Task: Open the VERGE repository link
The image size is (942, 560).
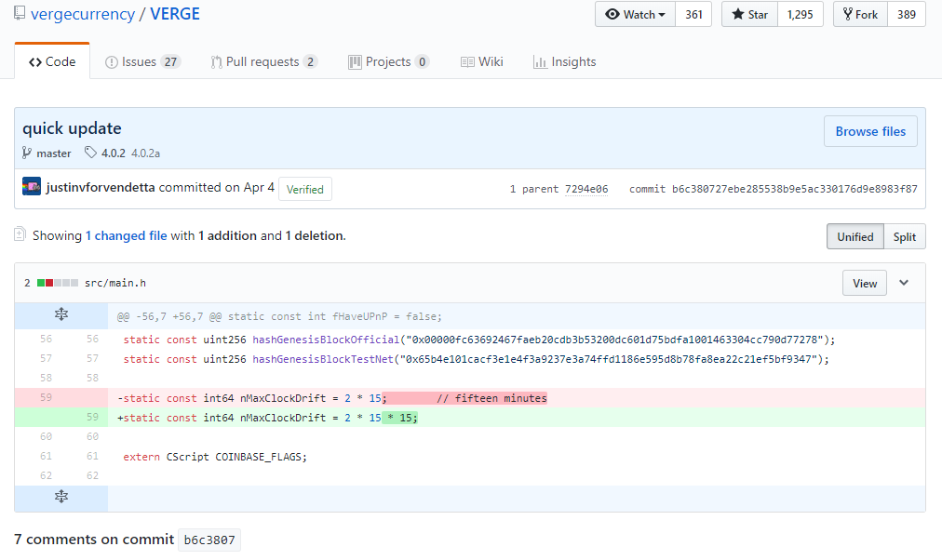Action: point(175,14)
